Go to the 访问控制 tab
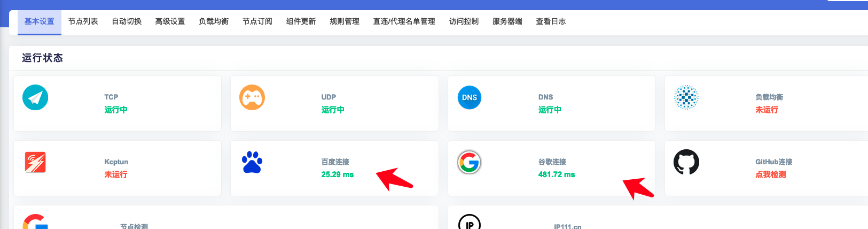Screen dimensions: 868x229 (464, 21)
